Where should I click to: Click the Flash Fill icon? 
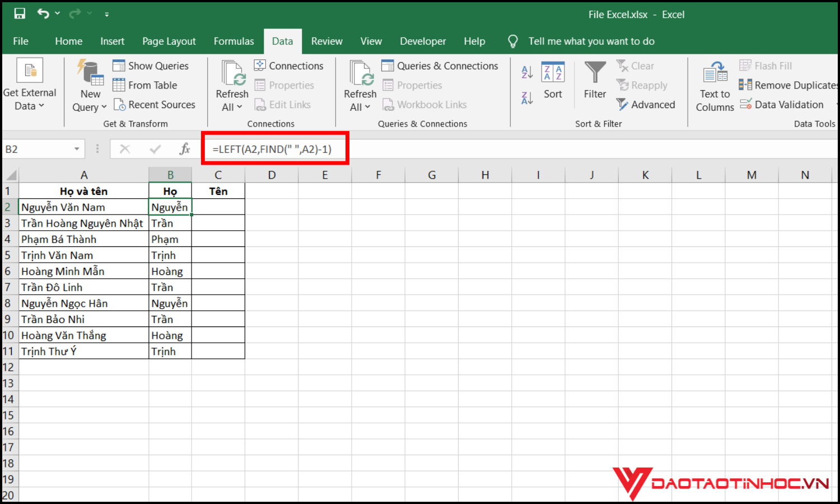(x=746, y=65)
